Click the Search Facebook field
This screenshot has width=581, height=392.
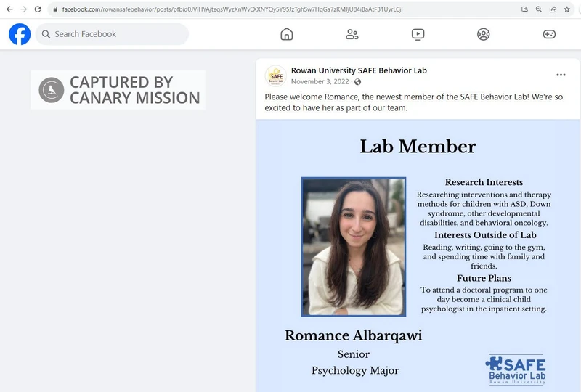point(112,34)
